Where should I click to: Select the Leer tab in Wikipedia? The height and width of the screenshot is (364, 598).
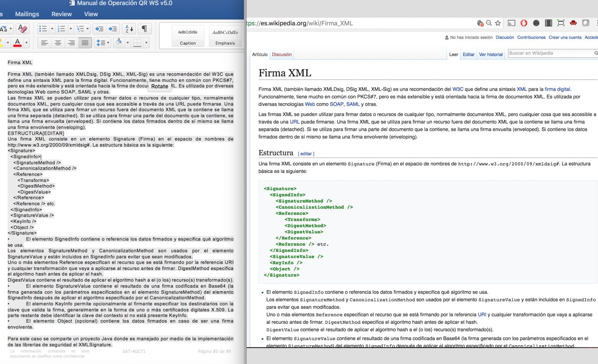(x=454, y=55)
